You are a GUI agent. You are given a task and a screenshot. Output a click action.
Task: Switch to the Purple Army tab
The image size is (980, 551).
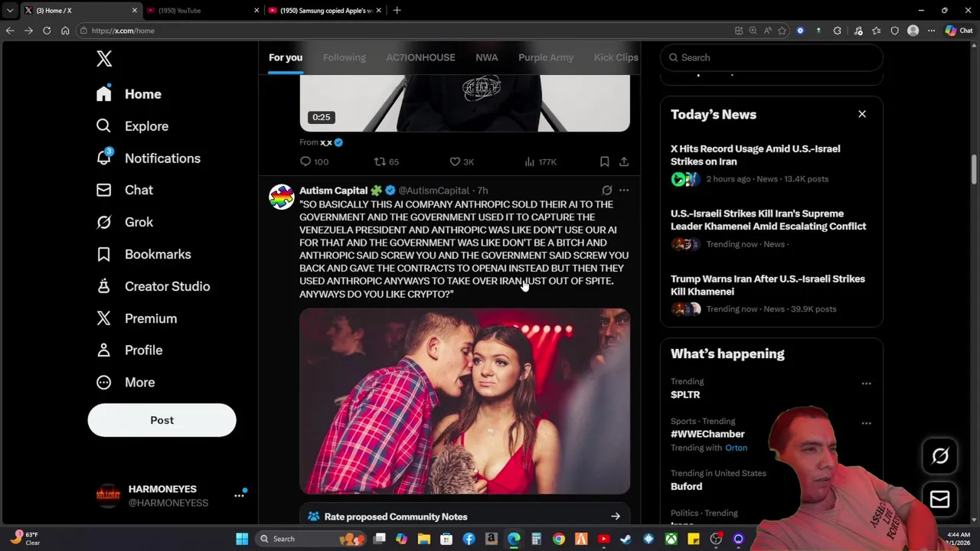coord(546,57)
